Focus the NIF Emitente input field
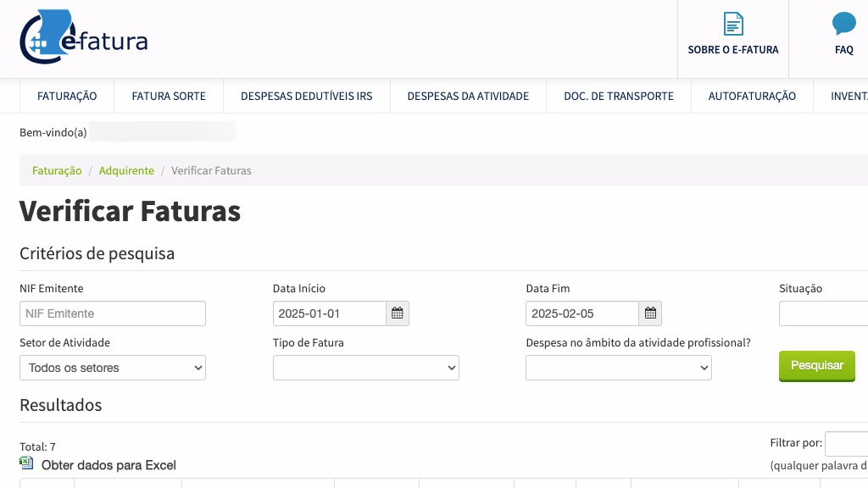 (x=113, y=313)
